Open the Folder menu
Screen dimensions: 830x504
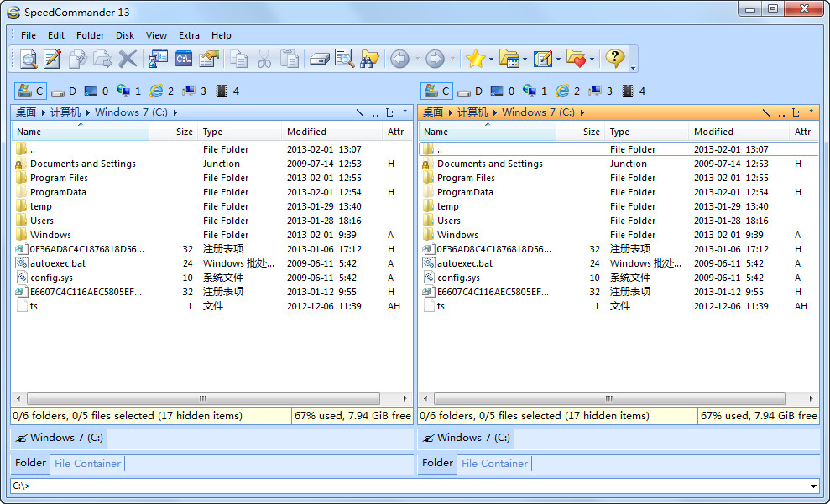90,35
